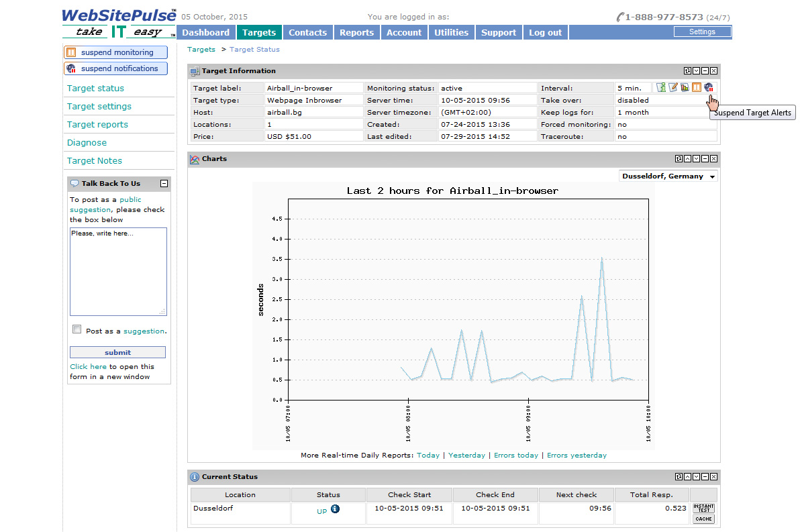Viewport: 800px width, 532px height.
Task: Open the Dashboard menu
Action: (206, 32)
